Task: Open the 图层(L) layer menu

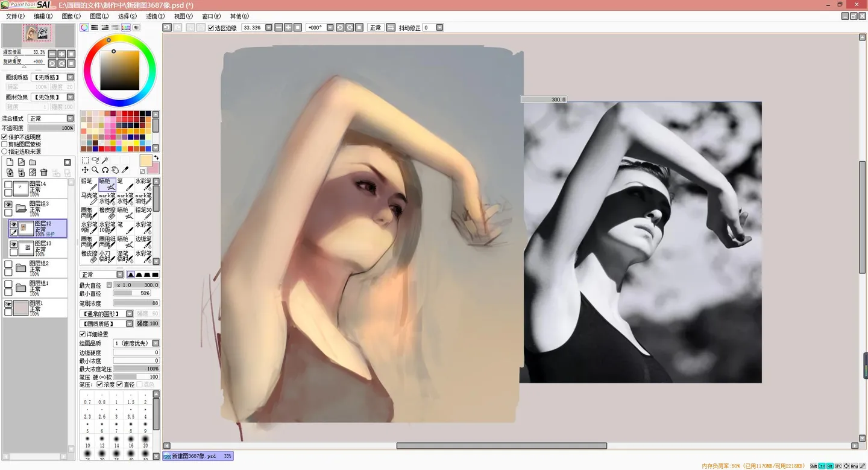Action: pyautogui.click(x=99, y=16)
